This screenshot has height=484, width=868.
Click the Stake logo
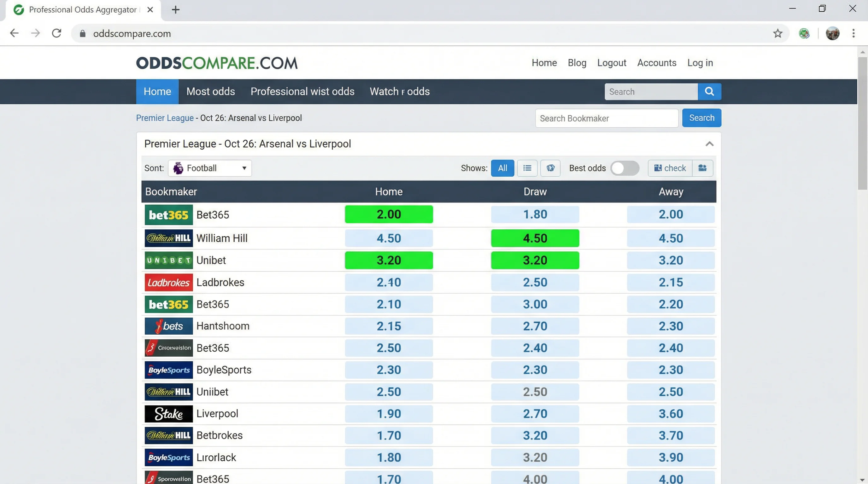coord(169,414)
